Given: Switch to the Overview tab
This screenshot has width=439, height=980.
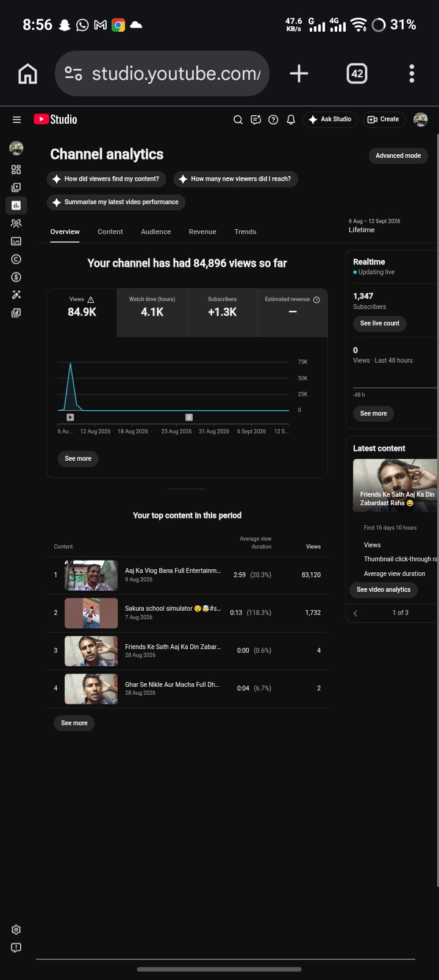Looking at the screenshot, I should (x=65, y=232).
